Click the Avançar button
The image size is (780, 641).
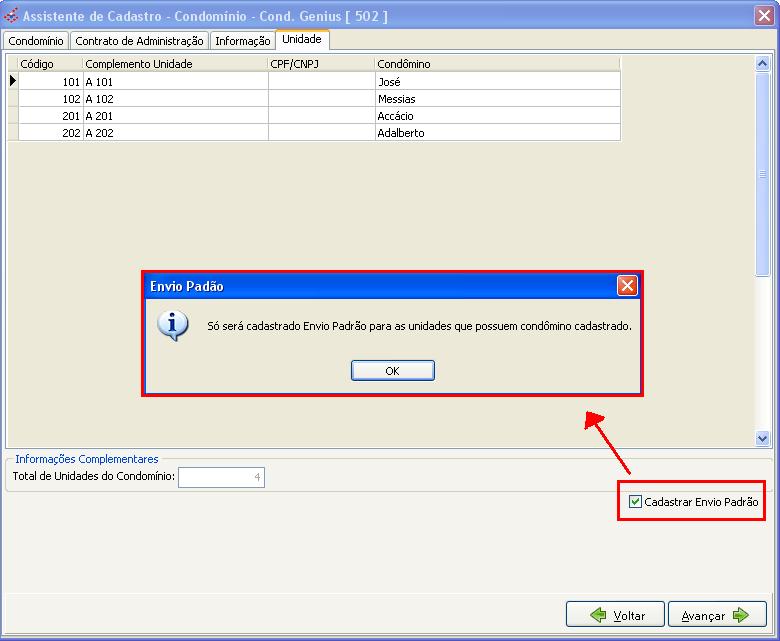[x=717, y=615]
